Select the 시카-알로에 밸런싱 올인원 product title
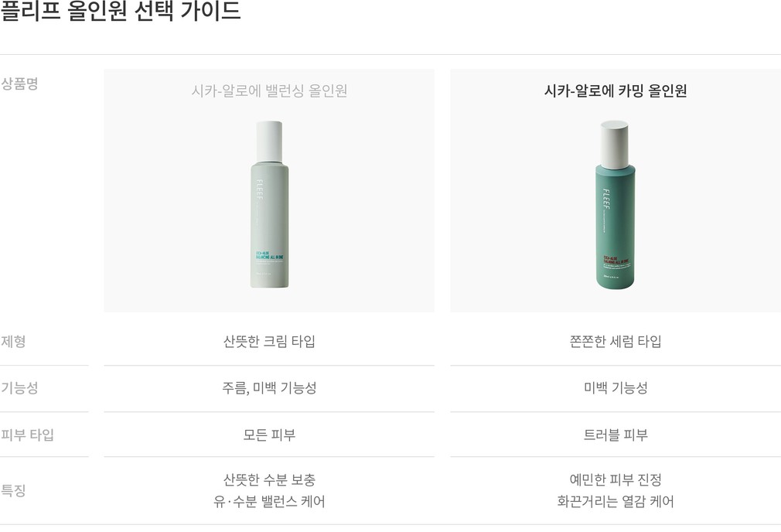Viewport: 781px width, 532px height. coord(269,90)
